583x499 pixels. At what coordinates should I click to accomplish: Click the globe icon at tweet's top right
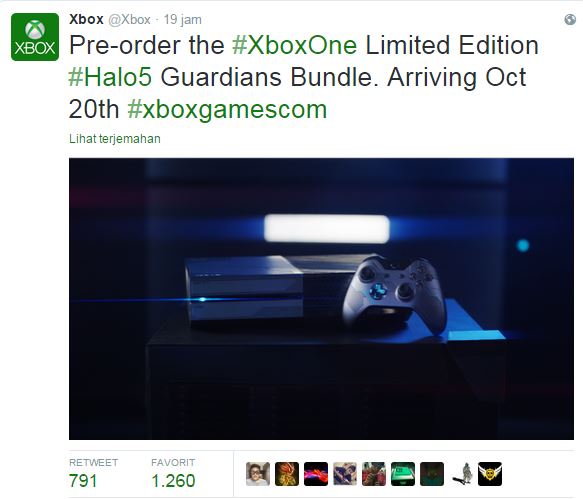(x=570, y=19)
